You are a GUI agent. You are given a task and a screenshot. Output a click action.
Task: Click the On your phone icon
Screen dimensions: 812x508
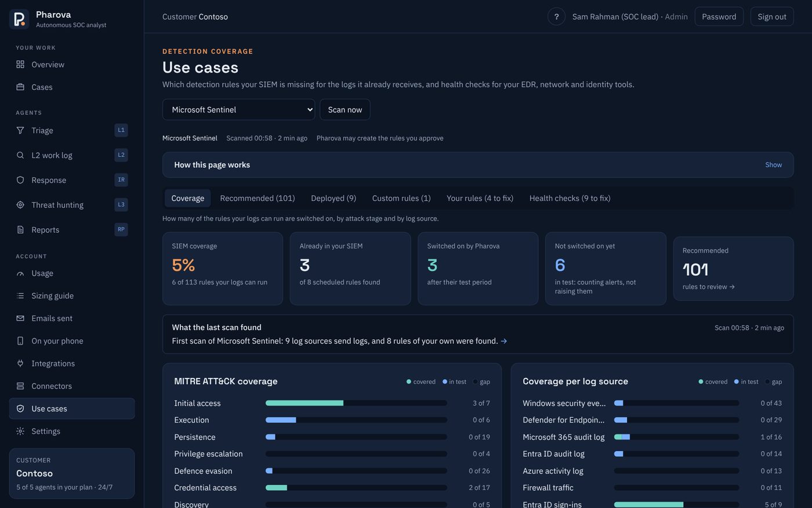coord(20,341)
